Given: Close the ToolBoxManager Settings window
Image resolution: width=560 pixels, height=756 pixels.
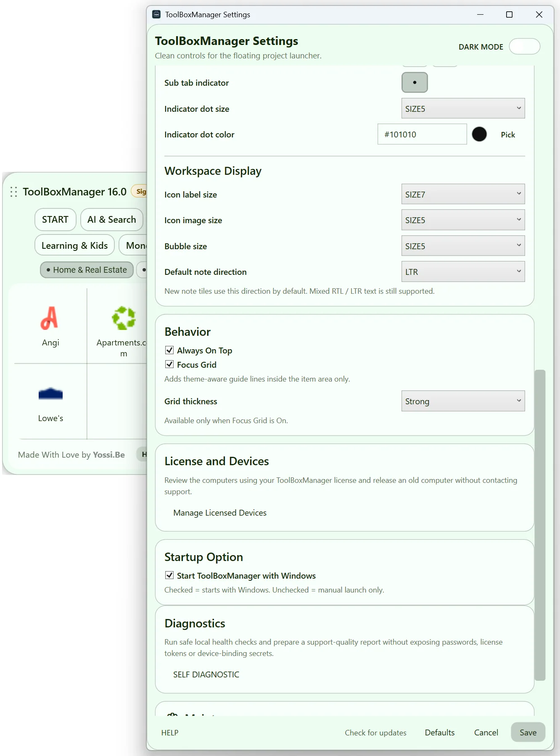Looking at the screenshot, I should (539, 15).
